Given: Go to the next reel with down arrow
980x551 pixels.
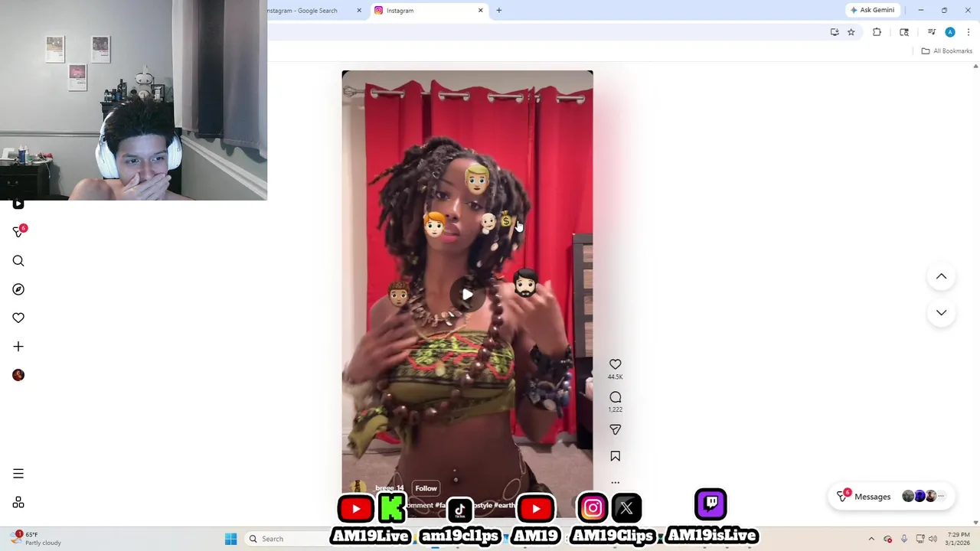Looking at the screenshot, I should tap(941, 313).
